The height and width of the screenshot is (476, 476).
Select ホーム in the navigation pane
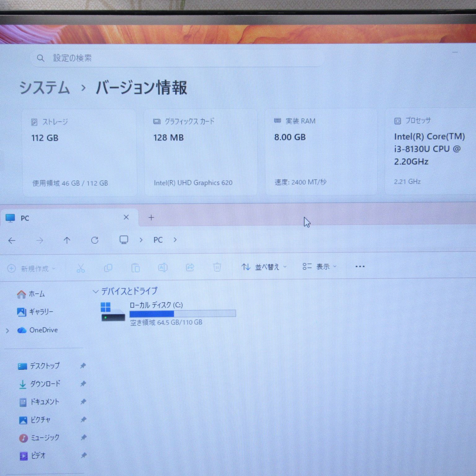click(31, 294)
